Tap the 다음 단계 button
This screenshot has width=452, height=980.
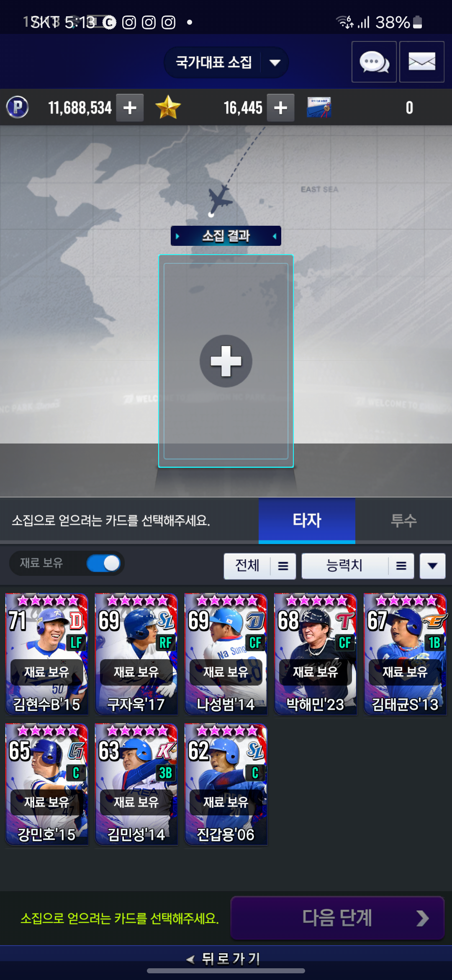pyautogui.click(x=337, y=918)
